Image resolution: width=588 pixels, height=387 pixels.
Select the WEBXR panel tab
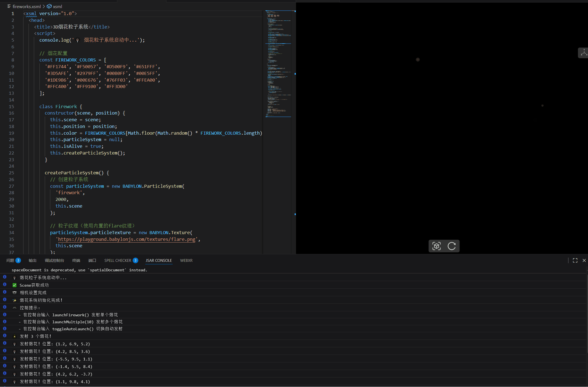click(186, 260)
